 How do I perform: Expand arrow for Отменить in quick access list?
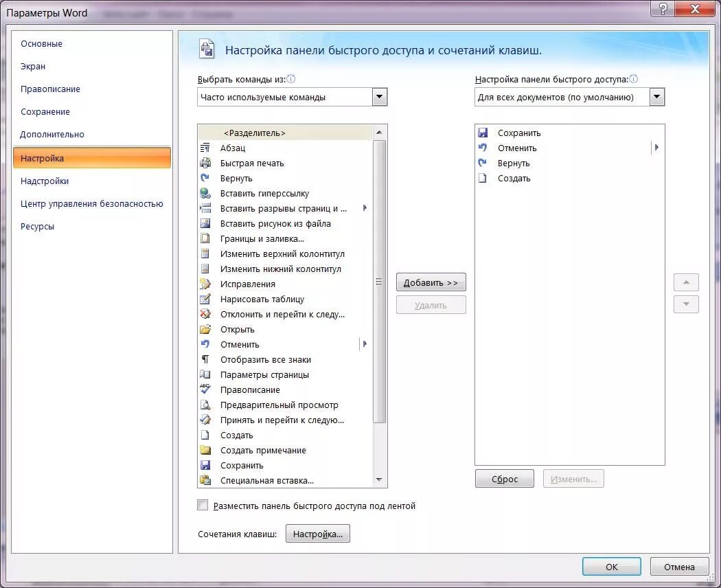(x=656, y=147)
